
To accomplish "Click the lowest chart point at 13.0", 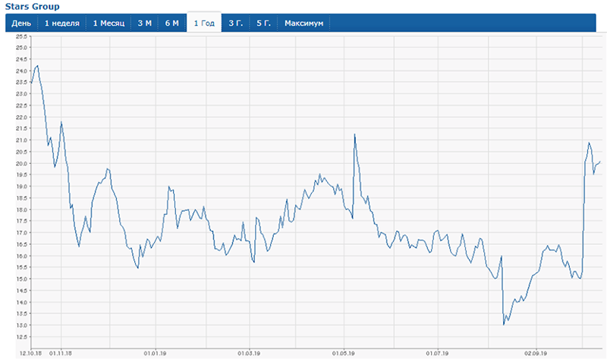I will pos(504,325).
